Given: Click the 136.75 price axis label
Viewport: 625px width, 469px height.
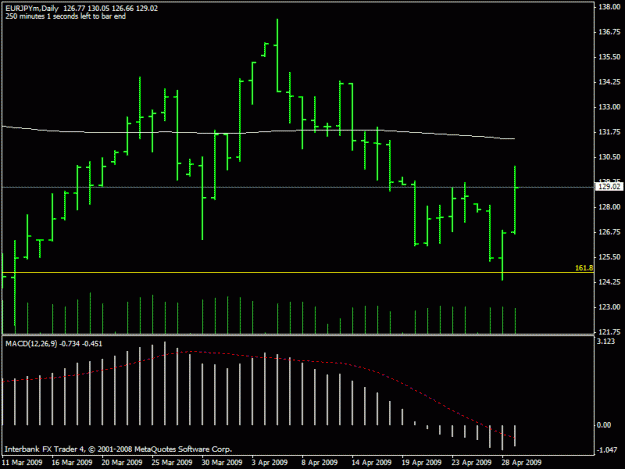Looking at the screenshot, I should [609, 32].
